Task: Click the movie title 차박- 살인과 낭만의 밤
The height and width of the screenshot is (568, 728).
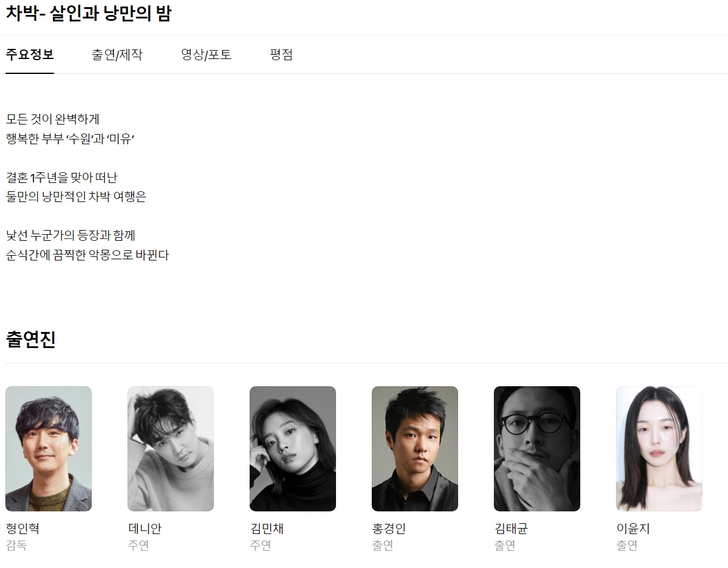Action: click(x=89, y=14)
